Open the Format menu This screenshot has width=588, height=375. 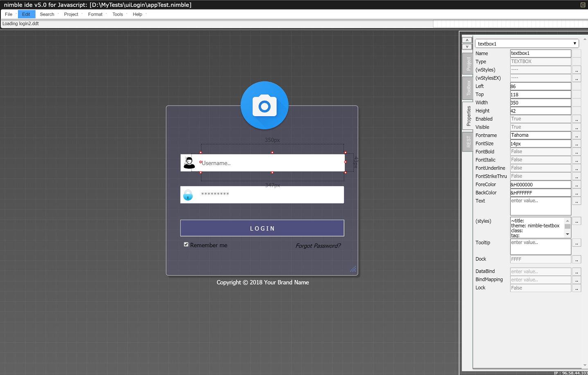pyautogui.click(x=95, y=14)
